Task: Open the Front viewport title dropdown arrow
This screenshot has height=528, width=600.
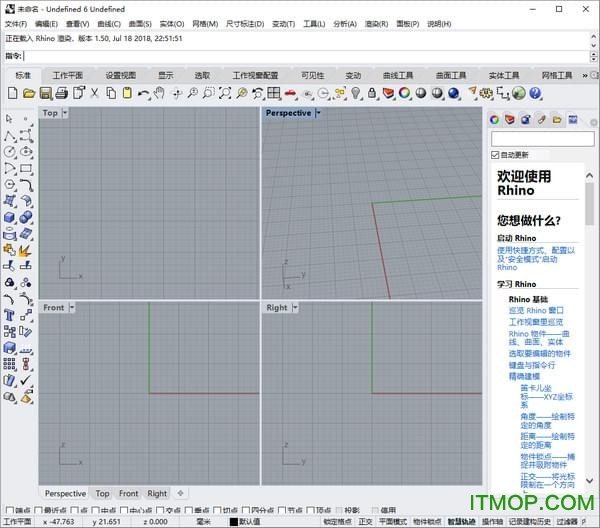Action: pos(72,307)
